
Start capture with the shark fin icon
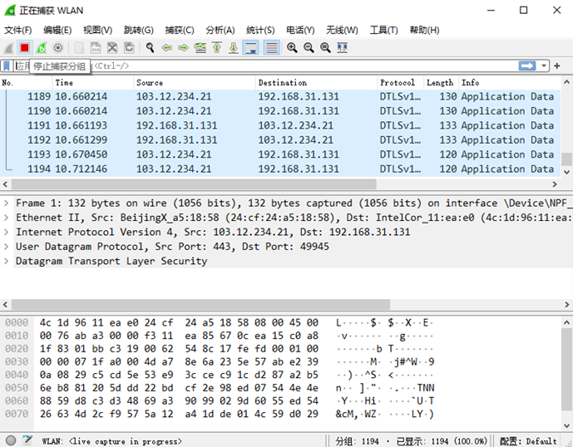9,48
